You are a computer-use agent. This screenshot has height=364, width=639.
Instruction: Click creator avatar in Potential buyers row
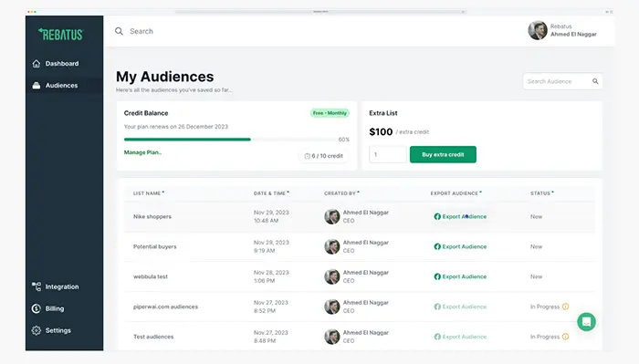click(332, 246)
